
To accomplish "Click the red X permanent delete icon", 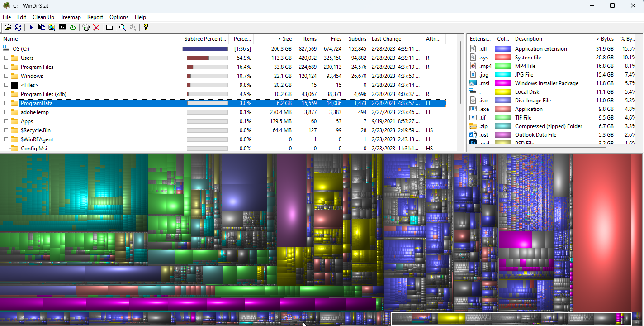I will tap(96, 28).
